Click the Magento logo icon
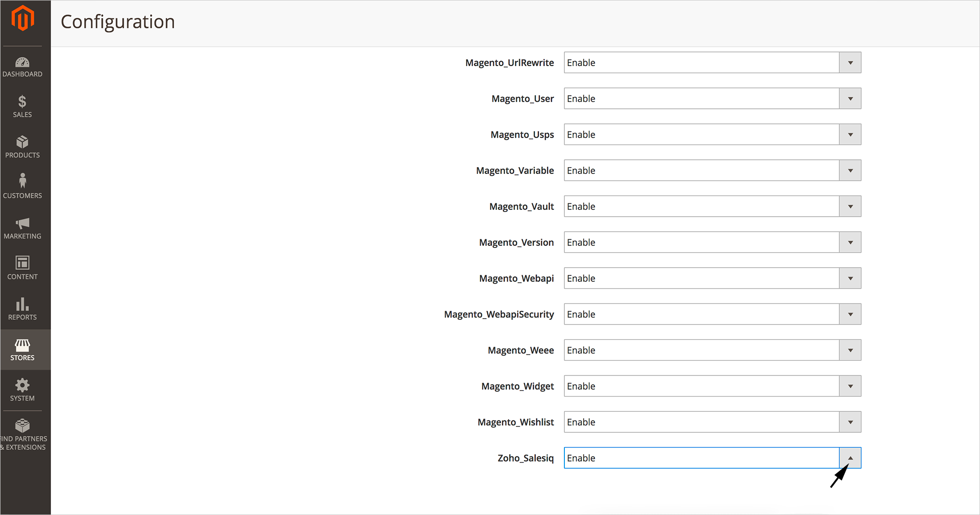This screenshot has width=980, height=515. 23,19
